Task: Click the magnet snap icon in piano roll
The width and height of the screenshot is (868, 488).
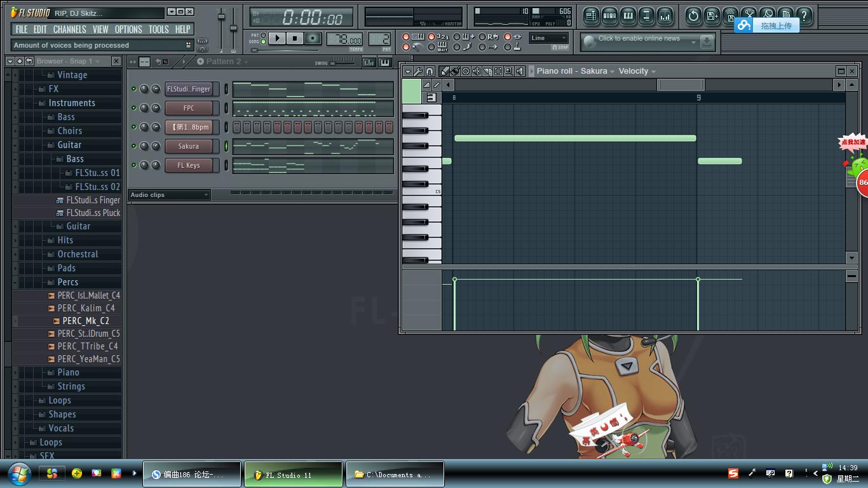Action: tap(430, 71)
